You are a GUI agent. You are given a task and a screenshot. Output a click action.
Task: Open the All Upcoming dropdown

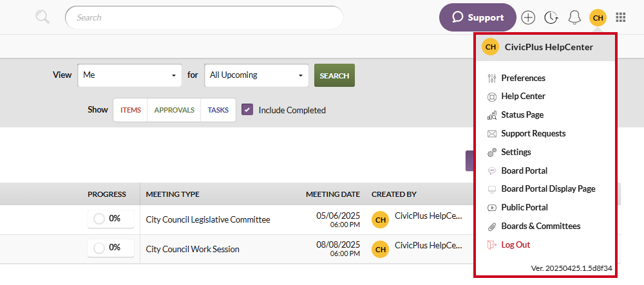point(256,75)
